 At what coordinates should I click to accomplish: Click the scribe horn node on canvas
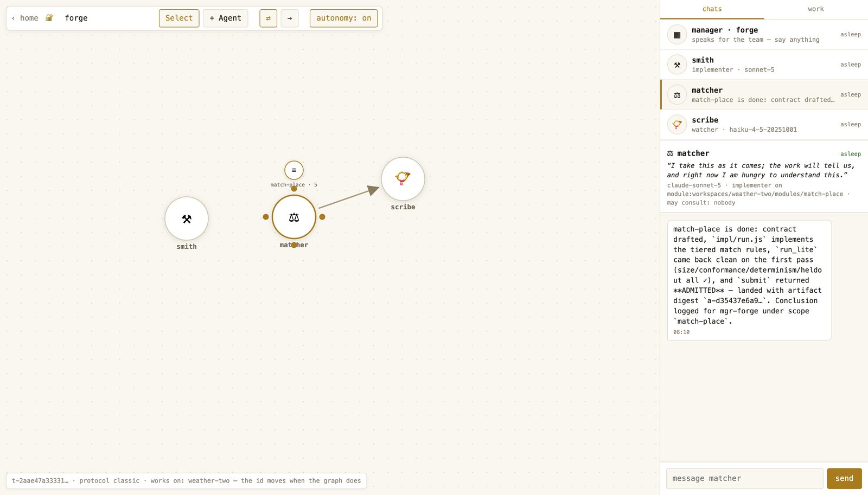click(x=403, y=179)
